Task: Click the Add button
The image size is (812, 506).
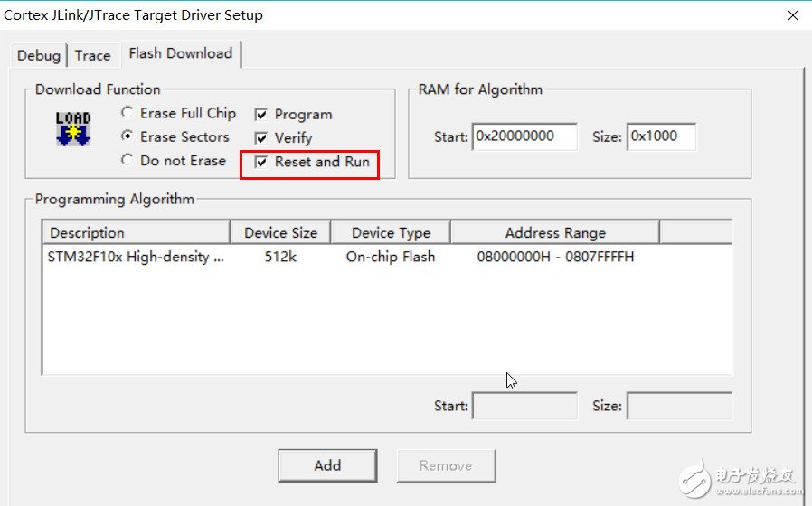Action: 327,465
